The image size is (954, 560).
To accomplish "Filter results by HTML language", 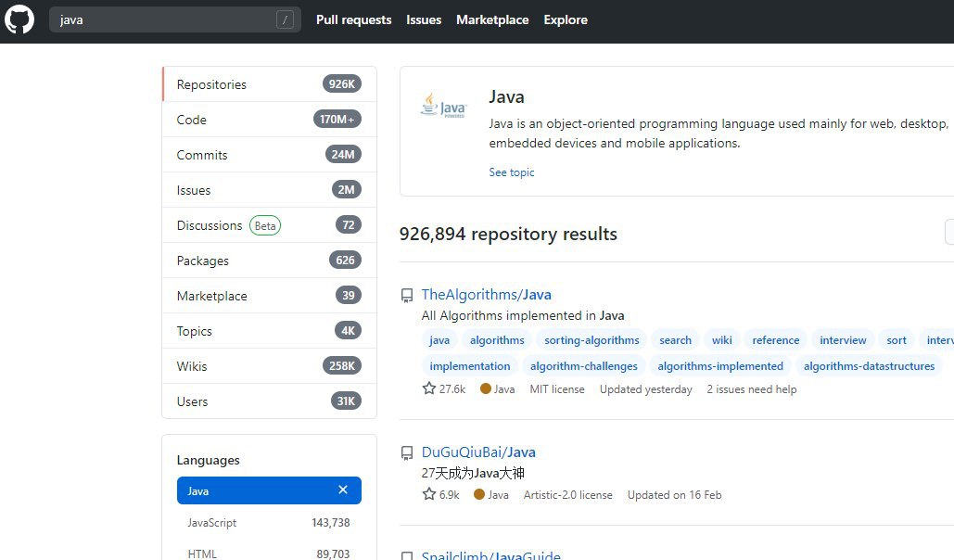I will (269, 554).
